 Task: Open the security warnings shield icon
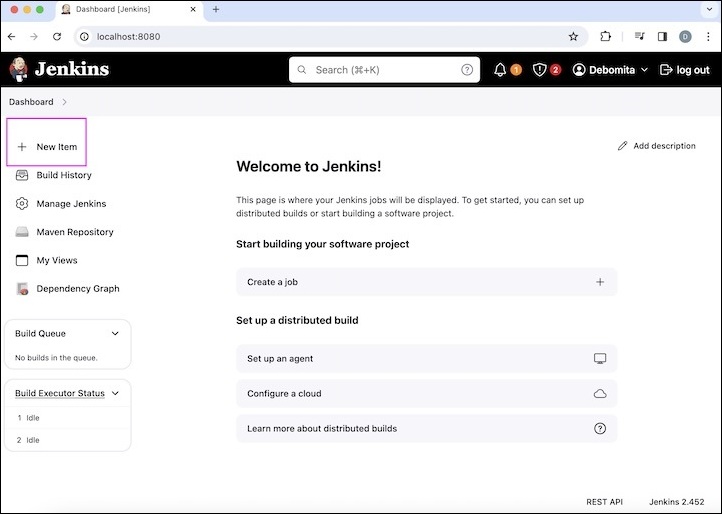(540, 70)
